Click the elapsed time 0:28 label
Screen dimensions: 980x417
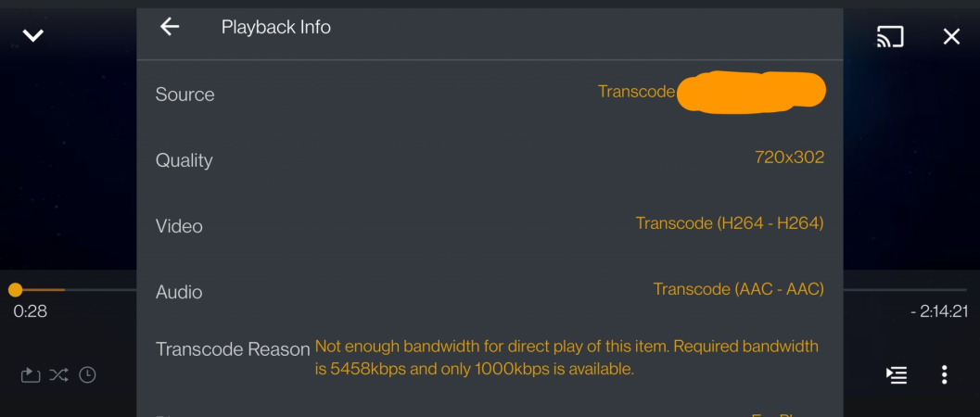point(30,310)
